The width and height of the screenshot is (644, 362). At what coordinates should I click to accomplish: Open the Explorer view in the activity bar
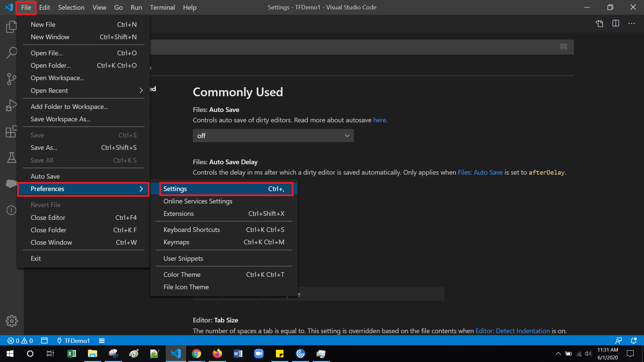(11, 27)
